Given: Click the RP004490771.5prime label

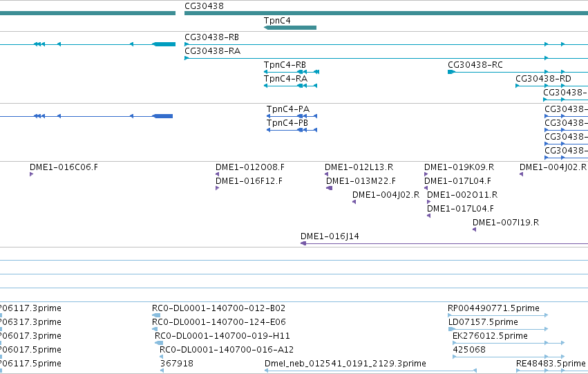Looking at the screenshot, I should pos(493,308).
